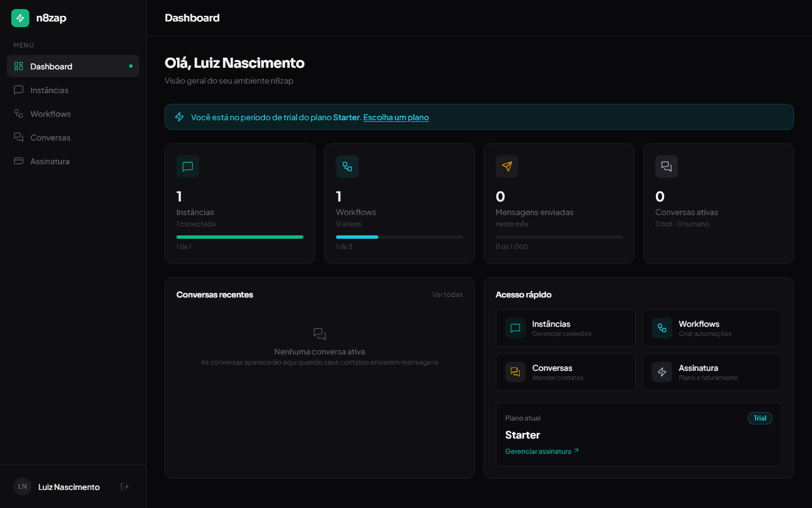This screenshot has width=812, height=508.
Task: Switch to Conversas in the sidebar
Action: point(50,137)
